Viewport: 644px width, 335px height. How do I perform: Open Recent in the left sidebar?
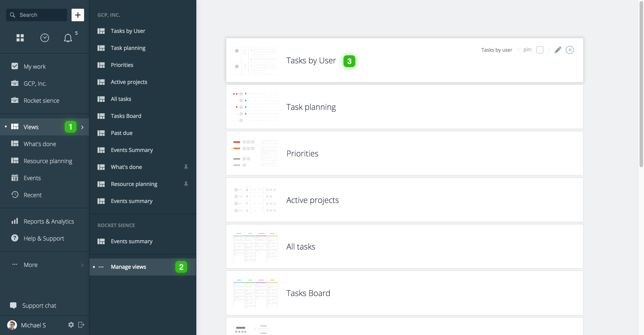(x=44, y=195)
